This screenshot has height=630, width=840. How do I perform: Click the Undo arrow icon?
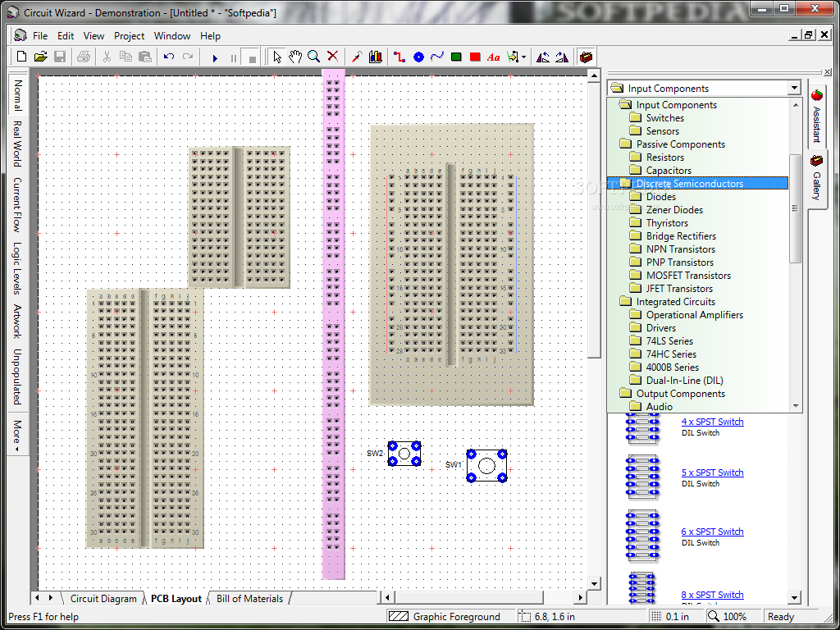(169, 57)
